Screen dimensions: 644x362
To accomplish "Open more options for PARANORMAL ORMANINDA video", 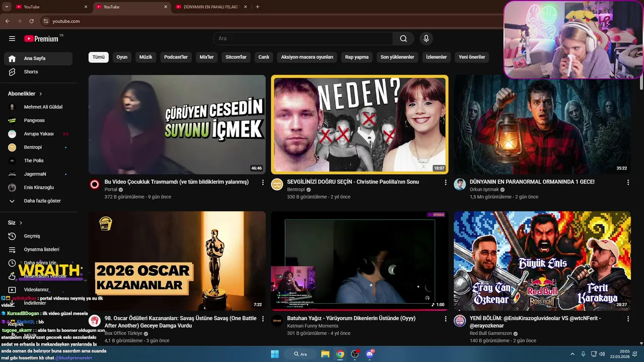I will pos(628,183).
